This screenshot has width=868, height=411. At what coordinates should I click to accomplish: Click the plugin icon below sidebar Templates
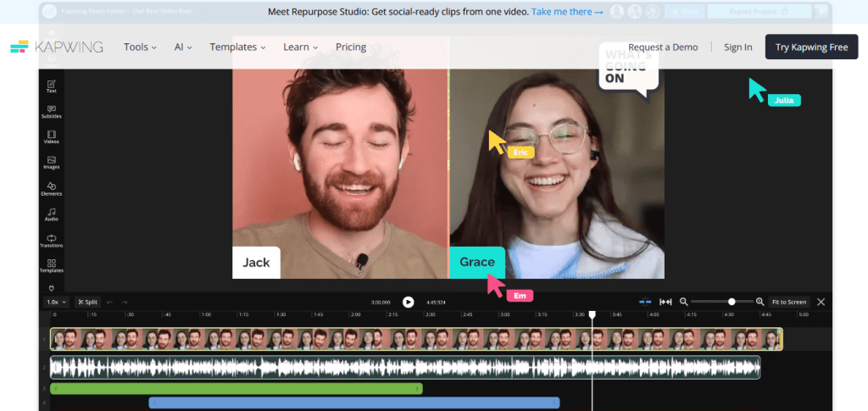pyautogui.click(x=52, y=287)
